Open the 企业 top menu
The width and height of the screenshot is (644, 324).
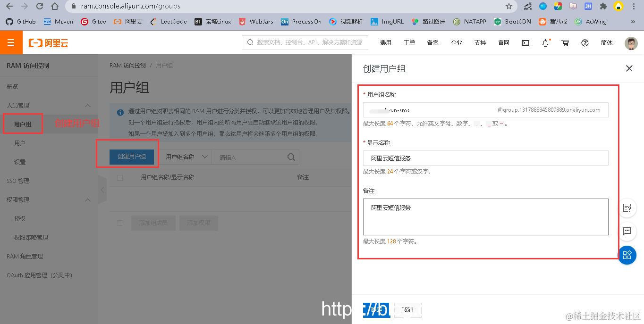pos(457,43)
